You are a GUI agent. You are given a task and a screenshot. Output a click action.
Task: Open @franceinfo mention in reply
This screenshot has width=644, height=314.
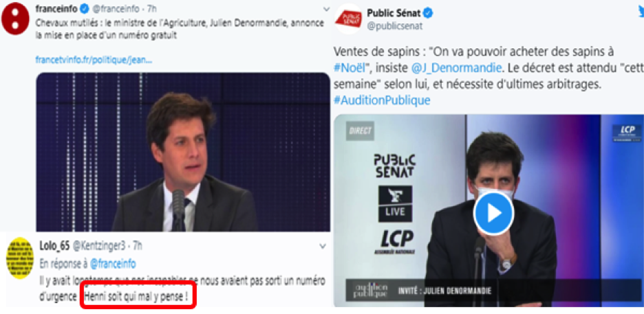tap(112, 264)
